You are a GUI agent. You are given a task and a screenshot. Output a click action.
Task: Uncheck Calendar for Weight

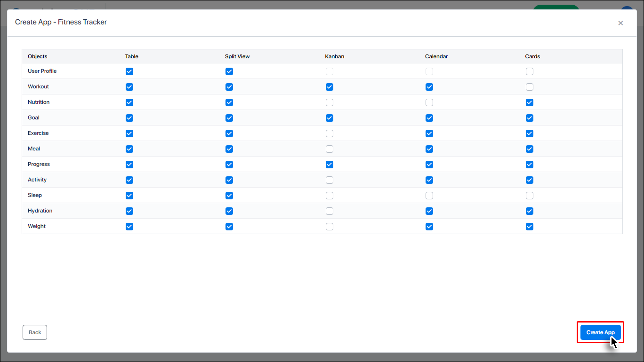429,227
